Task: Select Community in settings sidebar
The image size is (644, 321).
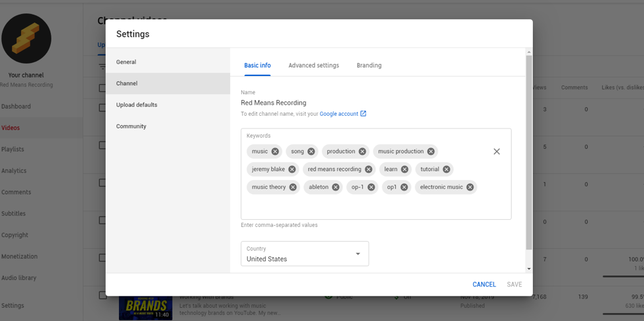Action: pyautogui.click(x=168, y=126)
